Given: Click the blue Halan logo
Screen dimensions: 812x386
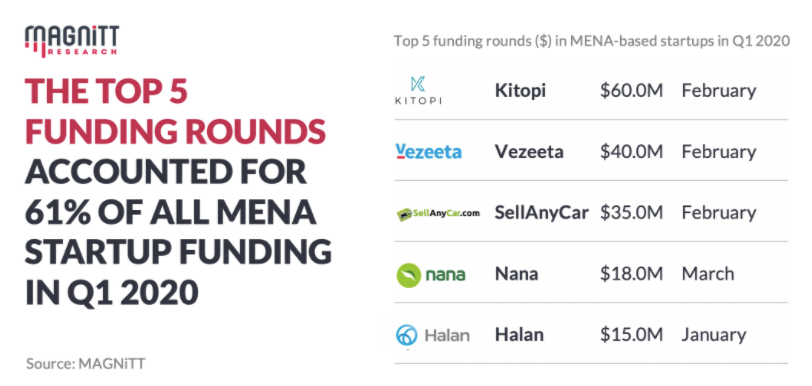Looking at the screenshot, I should 433,336.
